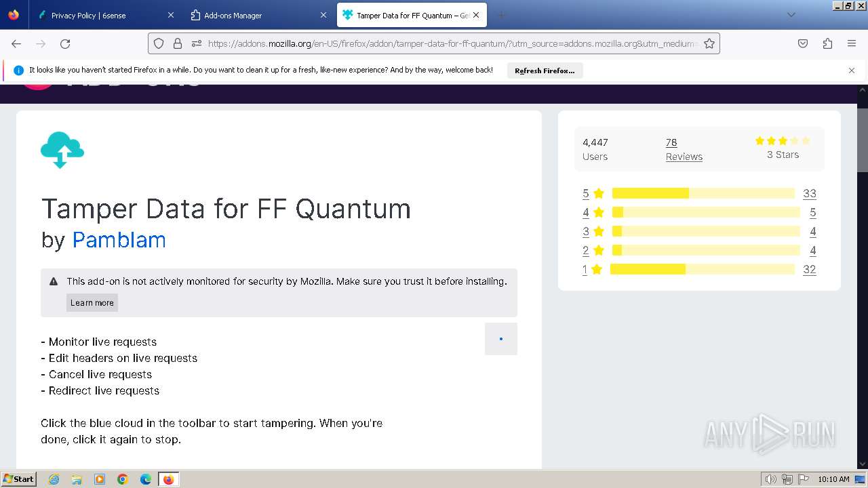Screen dimensions: 868x488
Task: Click the Refresh Firefox button
Action: pyautogui.click(x=545, y=70)
